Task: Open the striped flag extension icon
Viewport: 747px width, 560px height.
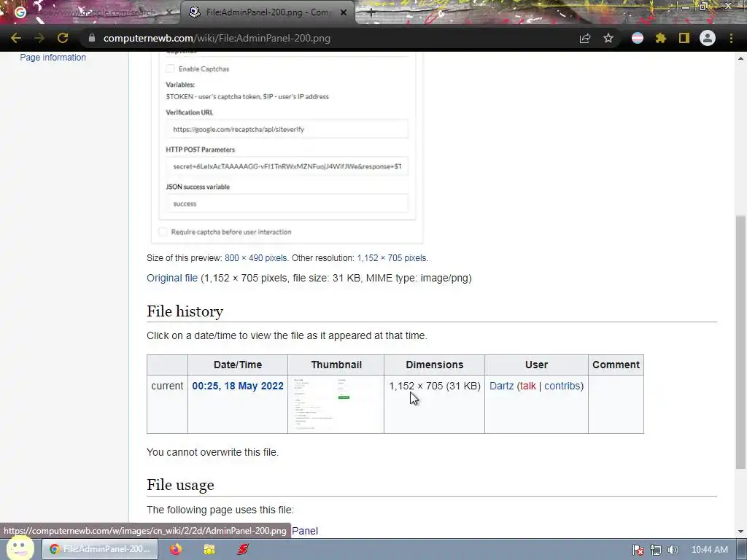Action: pyautogui.click(x=638, y=38)
